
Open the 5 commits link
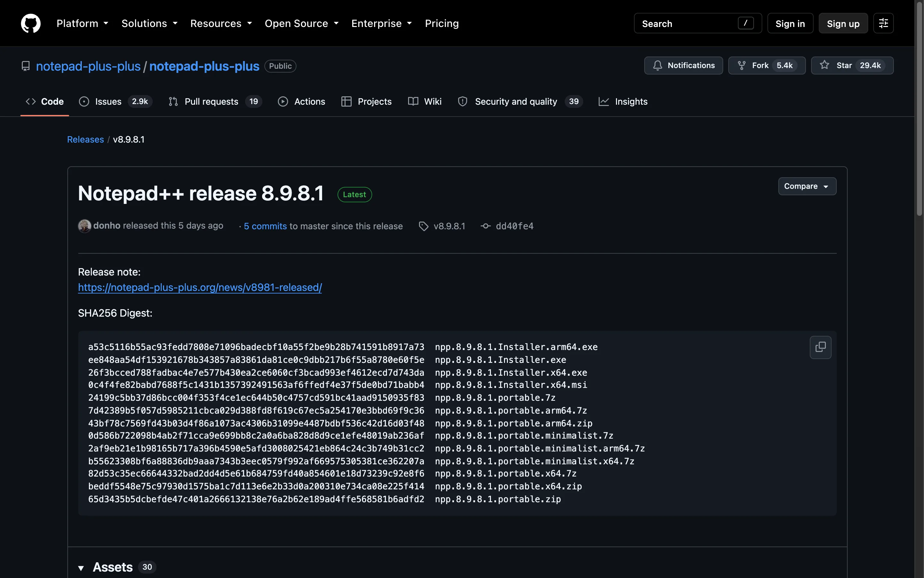[265, 226]
